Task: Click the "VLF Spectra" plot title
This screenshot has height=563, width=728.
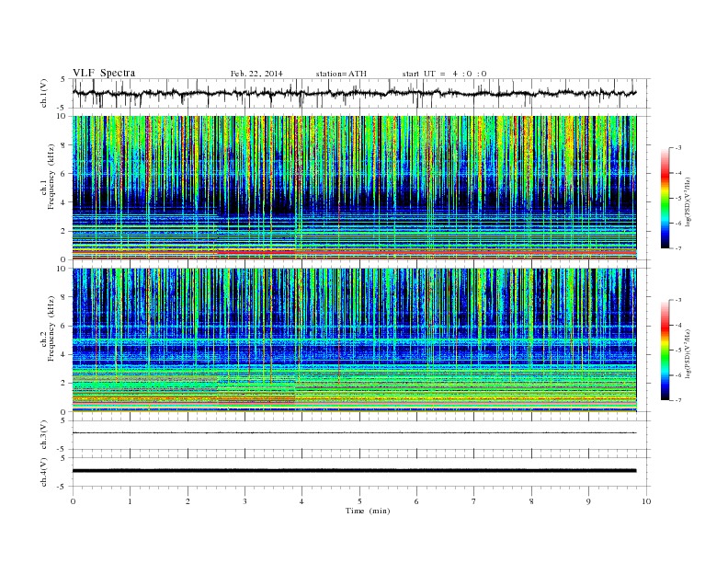Action: pyautogui.click(x=104, y=73)
